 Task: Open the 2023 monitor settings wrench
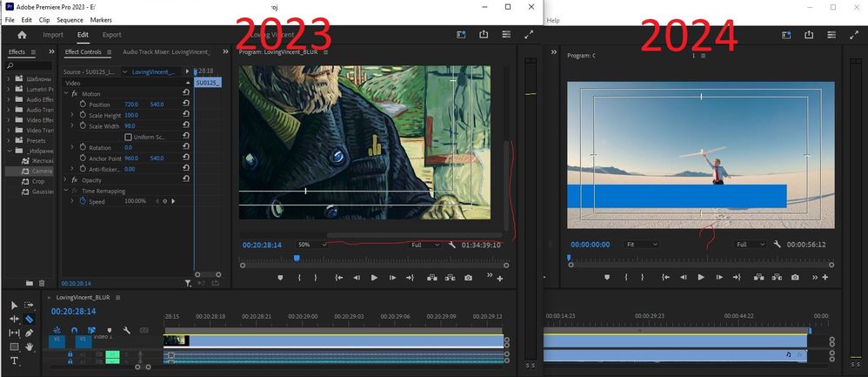pyautogui.click(x=451, y=245)
